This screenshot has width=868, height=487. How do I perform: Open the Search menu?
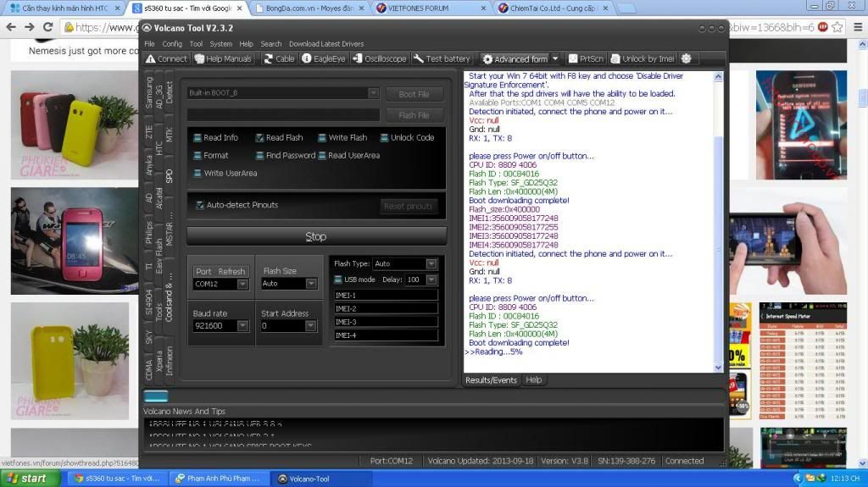[x=271, y=44]
